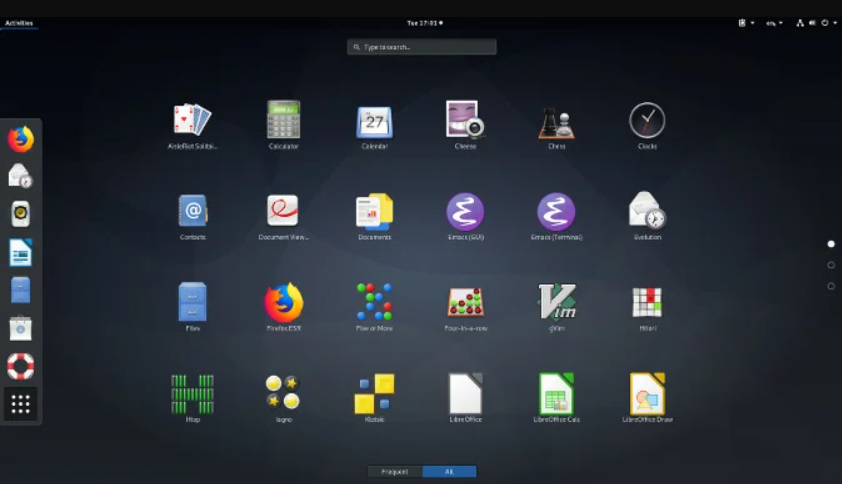Image resolution: width=842 pixels, height=484 pixels.
Task: Open the en keyboard layout dropdown
Action: coord(774,23)
